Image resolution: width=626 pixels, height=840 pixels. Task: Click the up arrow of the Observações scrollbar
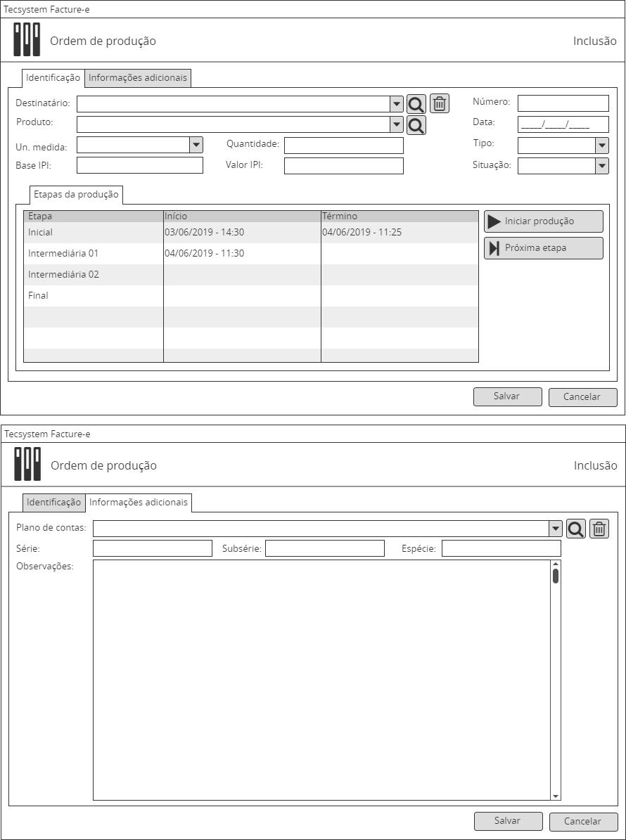[x=556, y=564]
